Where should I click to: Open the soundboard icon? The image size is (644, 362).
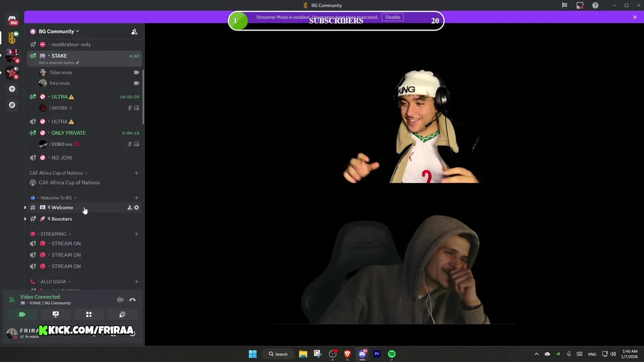pyautogui.click(x=122, y=314)
